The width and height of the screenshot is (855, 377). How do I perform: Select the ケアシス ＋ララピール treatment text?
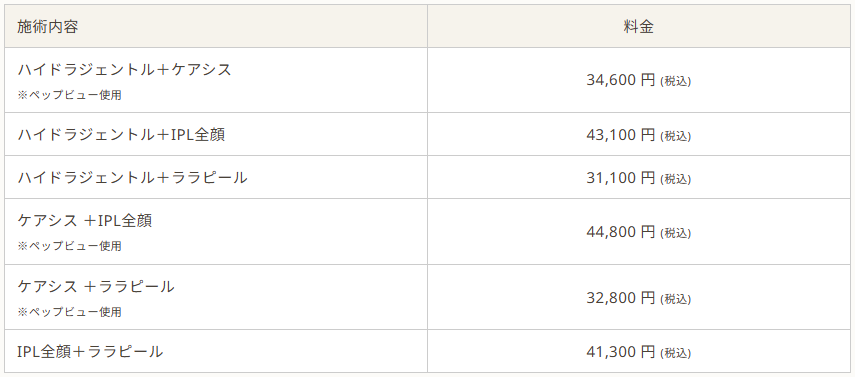point(96,286)
